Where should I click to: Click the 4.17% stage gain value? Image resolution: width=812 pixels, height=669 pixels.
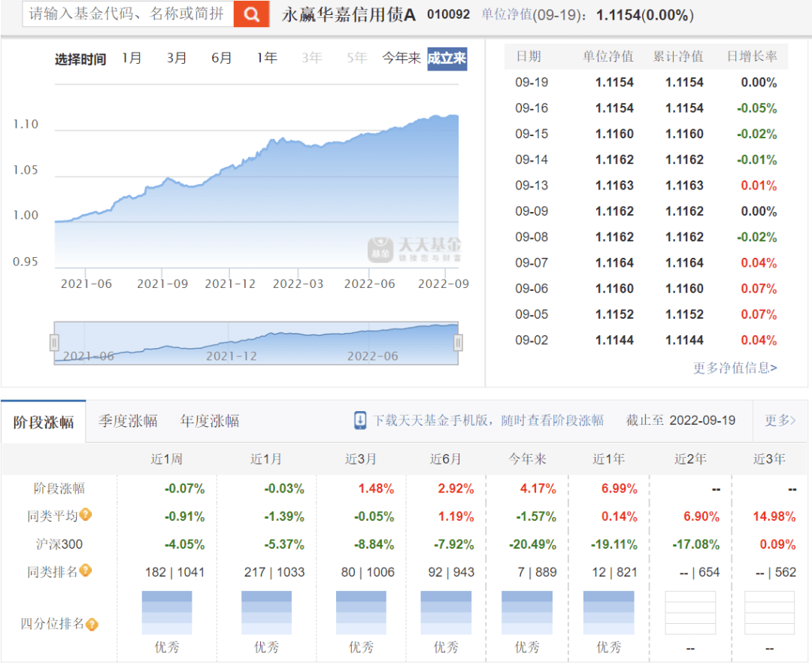[x=538, y=489]
